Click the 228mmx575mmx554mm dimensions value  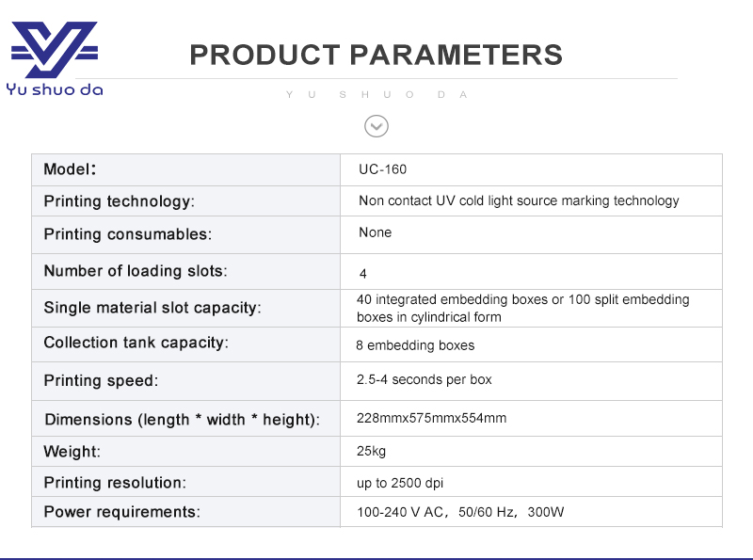[x=431, y=418]
